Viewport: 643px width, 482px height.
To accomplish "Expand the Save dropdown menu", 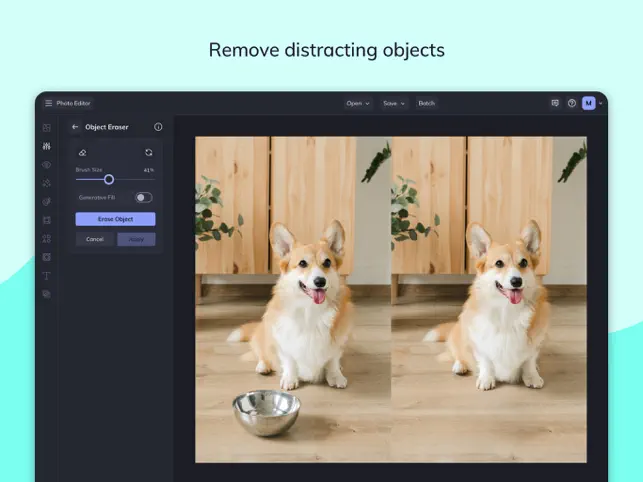I will (394, 103).
